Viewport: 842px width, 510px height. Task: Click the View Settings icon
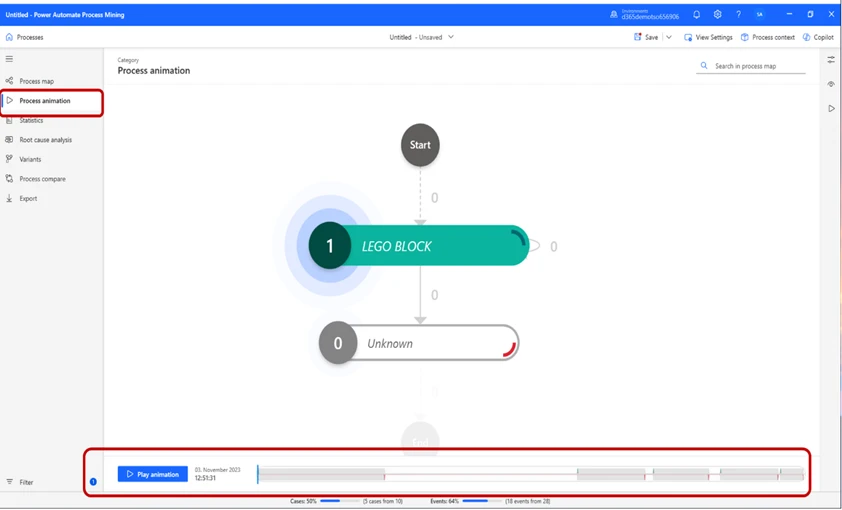(x=688, y=37)
